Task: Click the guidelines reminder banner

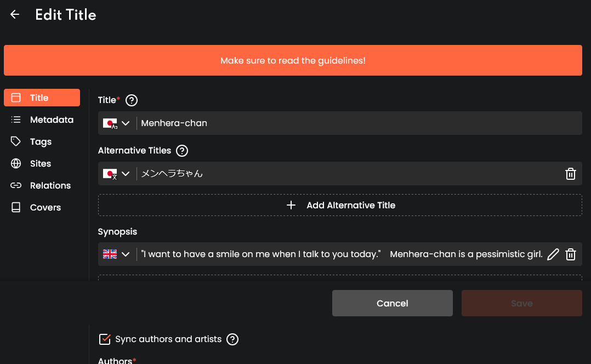Action: (x=293, y=60)
